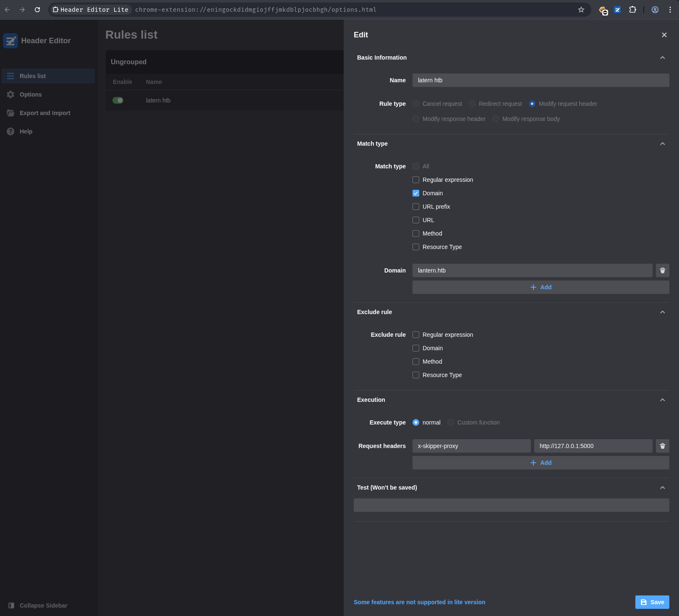Select the normal execute type radio
Screen dimensions: 679x616
[416, 422]
